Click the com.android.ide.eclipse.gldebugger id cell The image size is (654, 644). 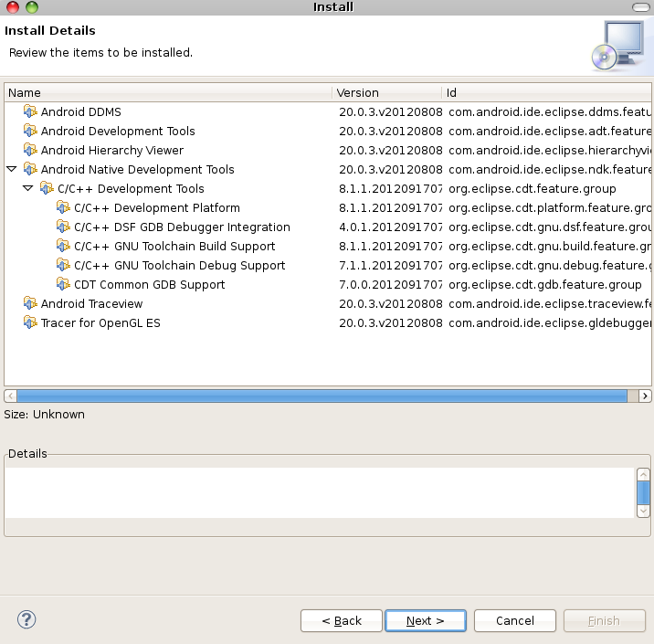pyautogui.click(x=550, y=322)
